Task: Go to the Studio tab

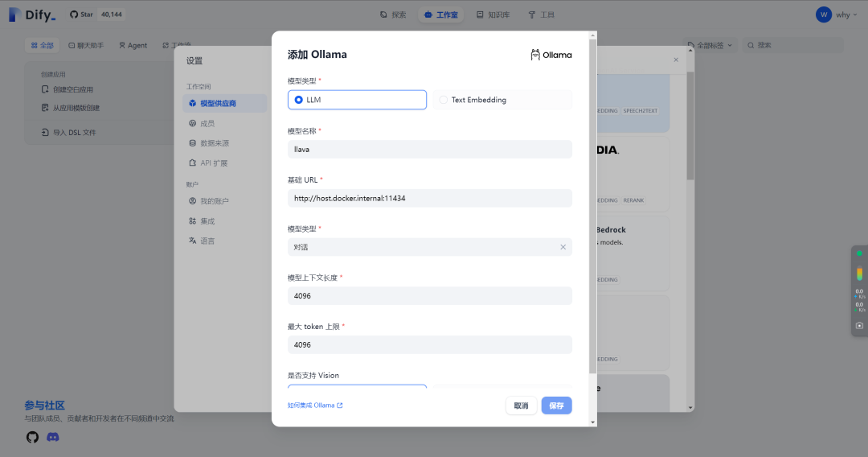Action: (441, 15)
